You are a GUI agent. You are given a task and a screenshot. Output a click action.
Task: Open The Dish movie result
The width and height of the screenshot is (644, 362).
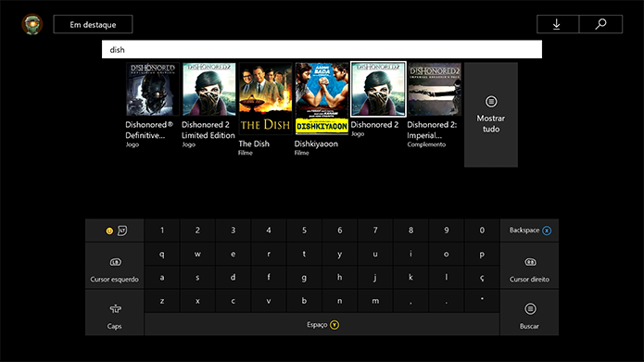265,108
